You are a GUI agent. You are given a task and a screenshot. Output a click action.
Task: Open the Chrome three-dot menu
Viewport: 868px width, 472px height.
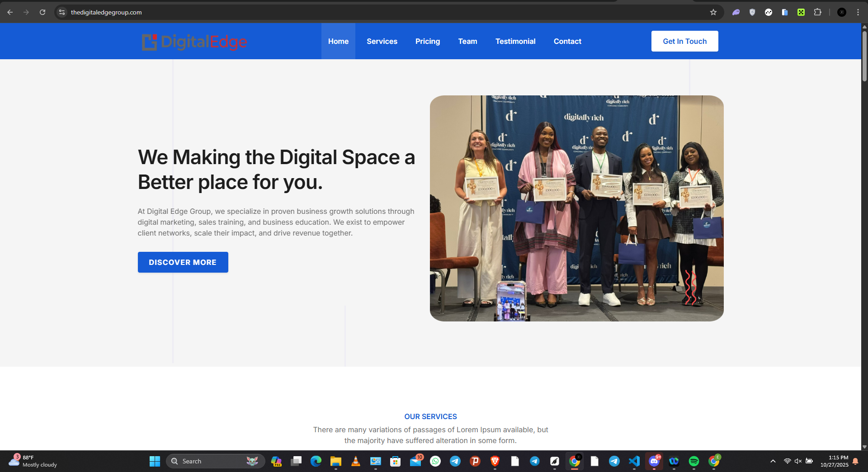[858, 12]
